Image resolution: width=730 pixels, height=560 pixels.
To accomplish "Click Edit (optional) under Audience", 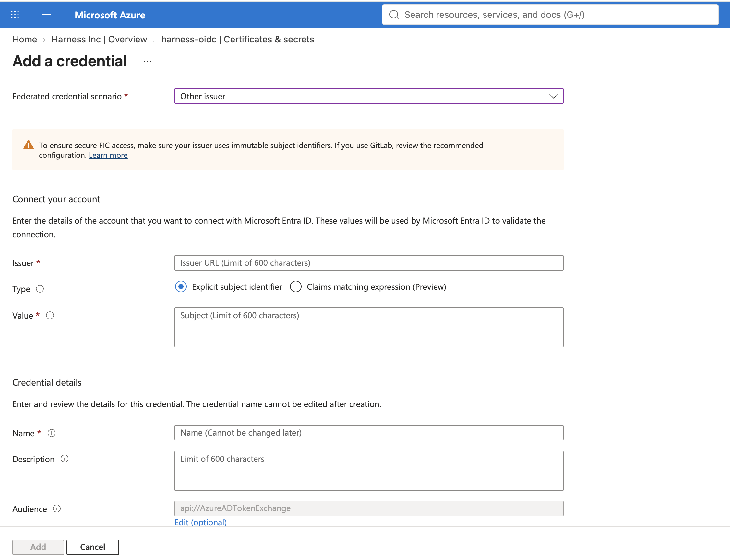I will pyautogui.click(x=200, y=522).
